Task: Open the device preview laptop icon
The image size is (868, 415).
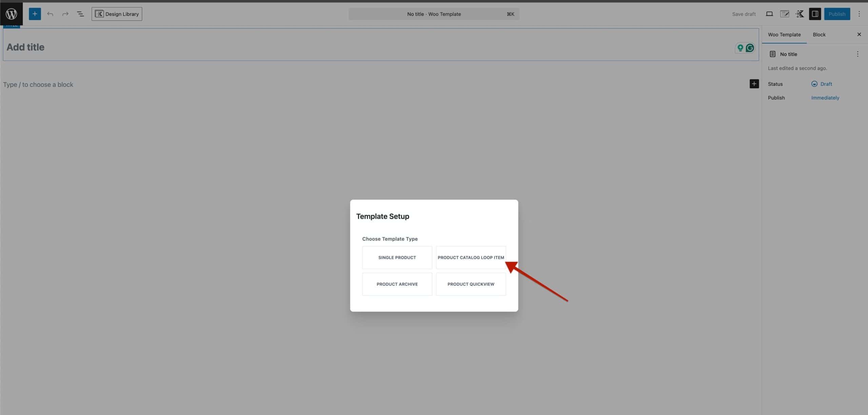Action: point(769,14)
